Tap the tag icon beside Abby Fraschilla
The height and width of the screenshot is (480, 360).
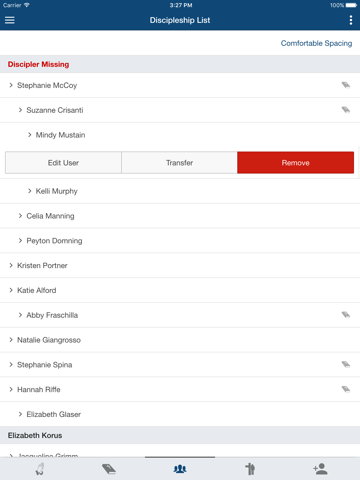tap(346, 315)
